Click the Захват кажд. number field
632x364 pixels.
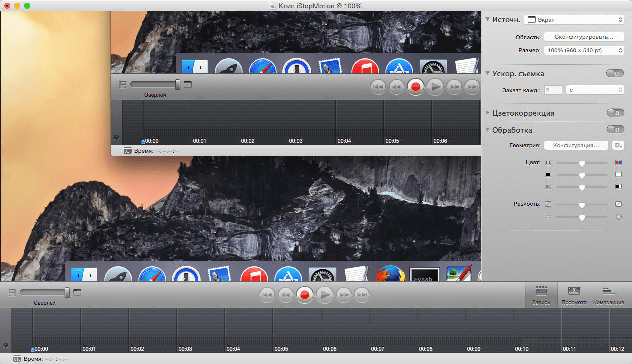pyautogui.click(x=553, y=90)
